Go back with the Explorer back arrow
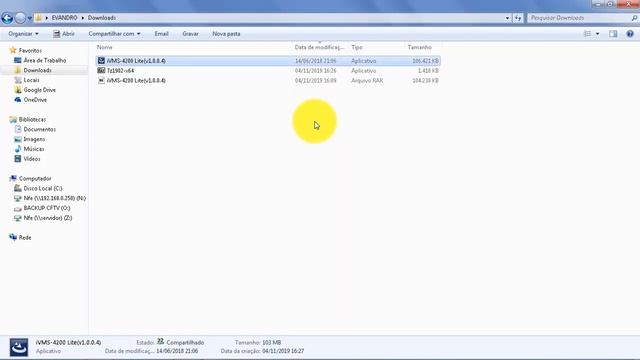640x360 pixels. tap(7, 18)
